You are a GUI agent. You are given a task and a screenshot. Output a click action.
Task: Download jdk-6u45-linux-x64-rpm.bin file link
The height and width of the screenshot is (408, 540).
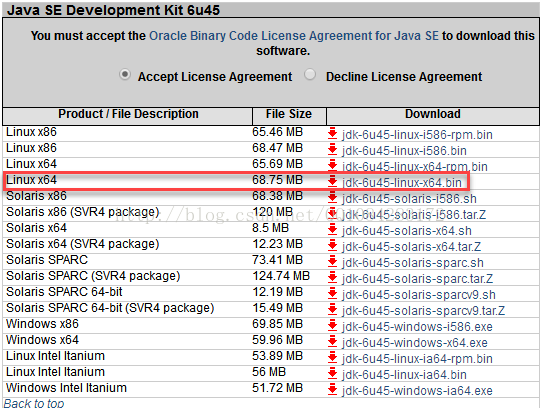point(415,167)
